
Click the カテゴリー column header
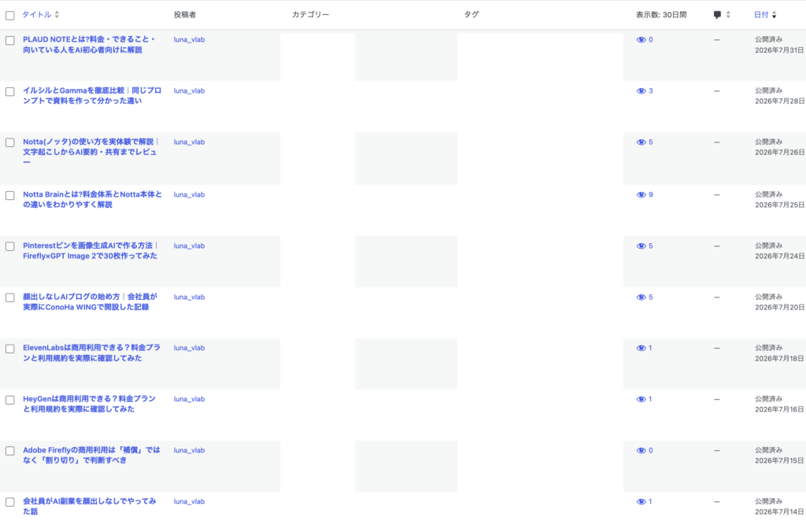coord(310,15)
